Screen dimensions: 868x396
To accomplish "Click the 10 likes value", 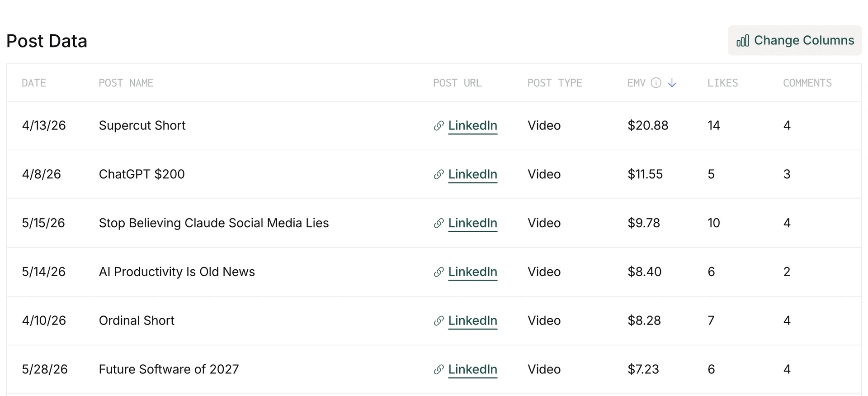I will 713,223.
